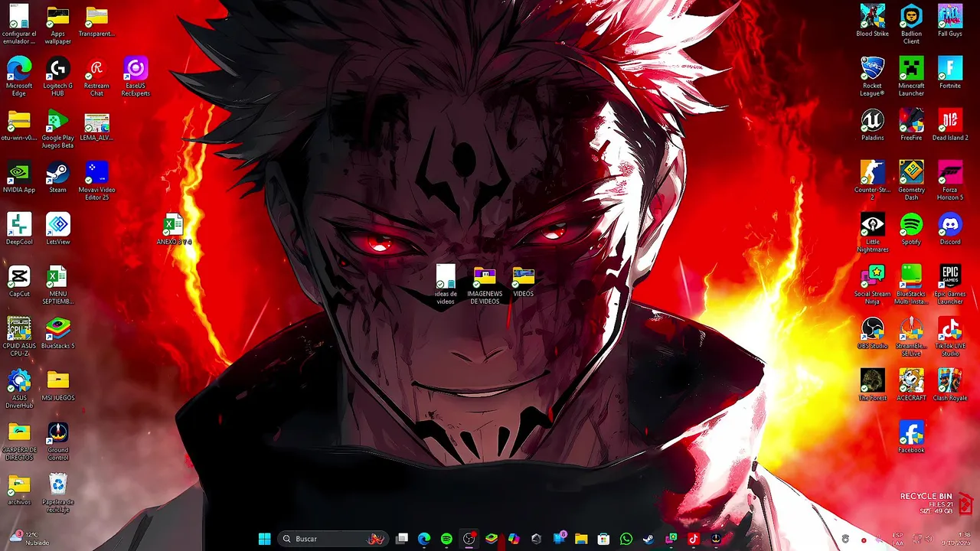This screenshot has height=551, width=980.
Task: Select the Google Play Juegos Beta icon
Action: (57, 129)
